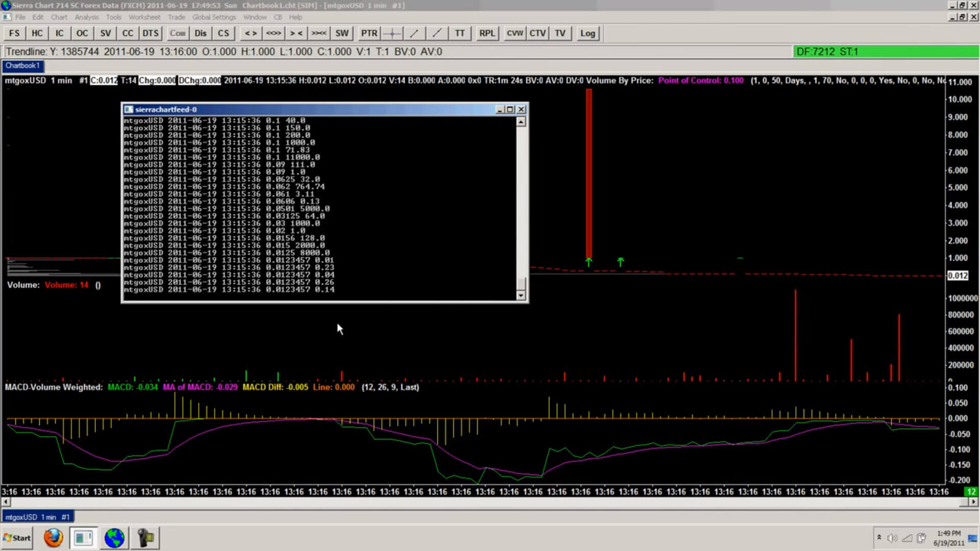Select the crosshair chart tool icon
The image size is (980, 551).
tap(392, 33)
